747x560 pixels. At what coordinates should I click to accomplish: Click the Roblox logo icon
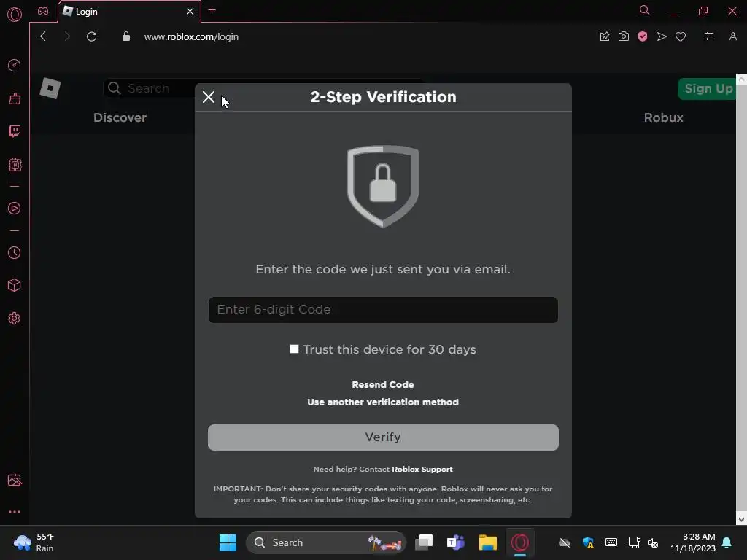click(50, 88)
